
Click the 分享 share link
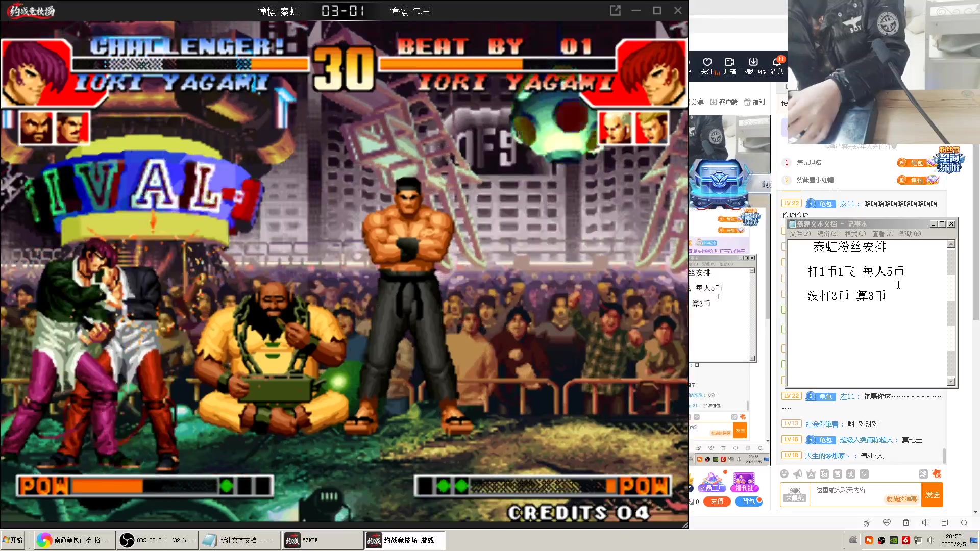click(697, 102)
